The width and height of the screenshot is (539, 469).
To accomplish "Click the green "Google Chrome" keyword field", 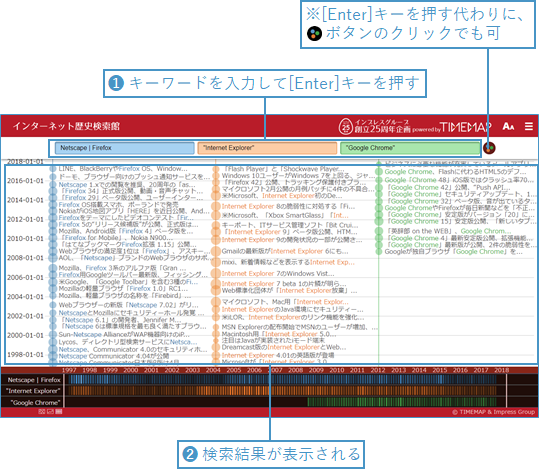I will [x=410, y=148].
